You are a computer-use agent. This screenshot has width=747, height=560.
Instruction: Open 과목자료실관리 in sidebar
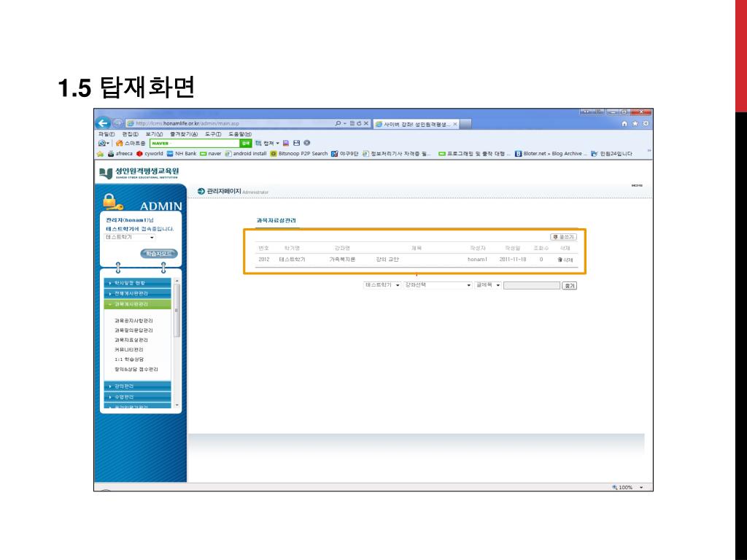click(x=131, y=340)
